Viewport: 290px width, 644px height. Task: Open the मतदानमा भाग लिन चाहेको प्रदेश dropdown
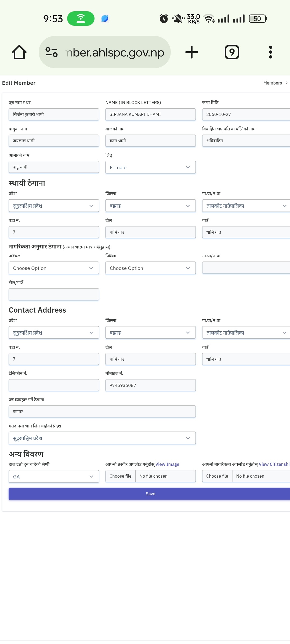[102, 438]
